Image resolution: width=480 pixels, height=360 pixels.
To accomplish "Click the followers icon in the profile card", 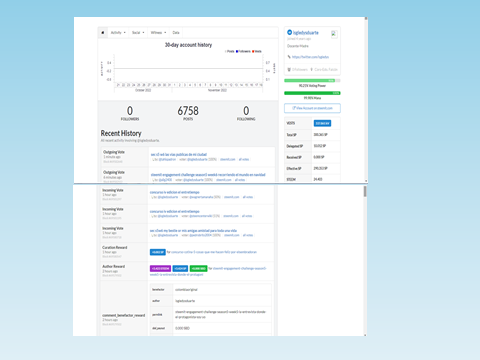I will click(289, 70).
